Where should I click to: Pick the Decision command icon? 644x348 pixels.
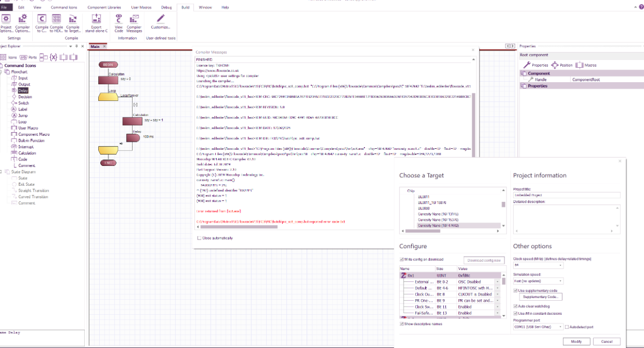tap(21, 97)
